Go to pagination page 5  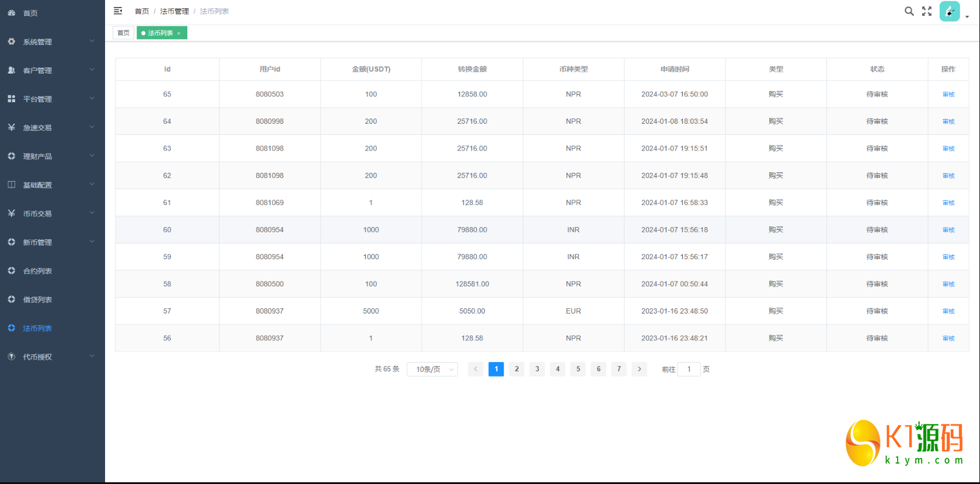coord(578,369)
